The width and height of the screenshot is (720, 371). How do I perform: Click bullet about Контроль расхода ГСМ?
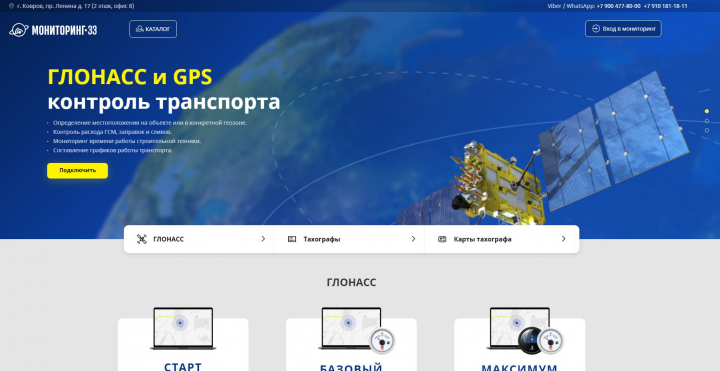[x=112, y=132]
